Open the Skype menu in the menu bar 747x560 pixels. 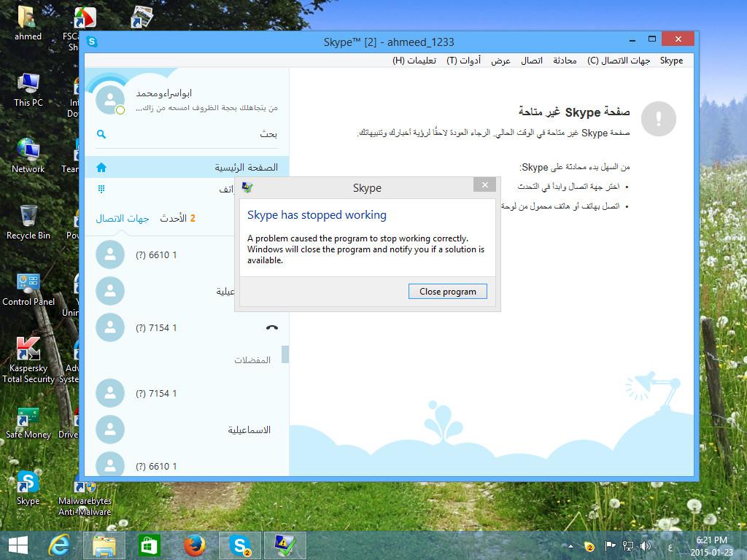pyautogui.click(x=671, y=61)
